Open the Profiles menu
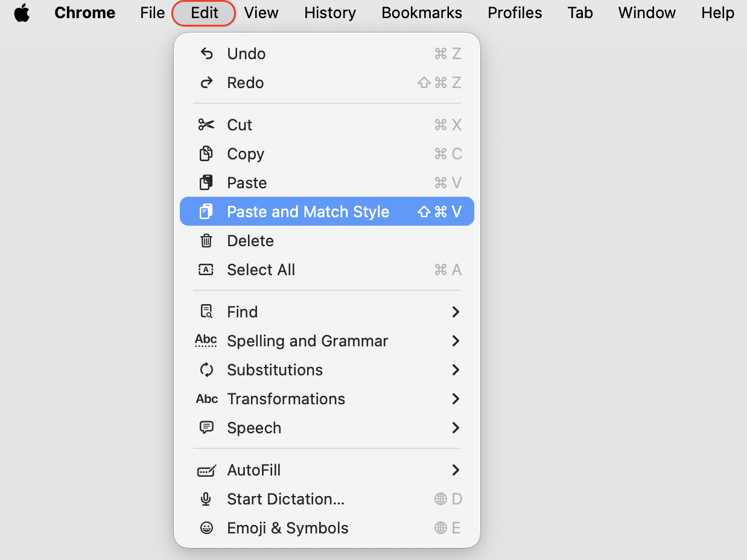Image resolution: width=747 pixels, height=560 pixels. click(515, 13)
